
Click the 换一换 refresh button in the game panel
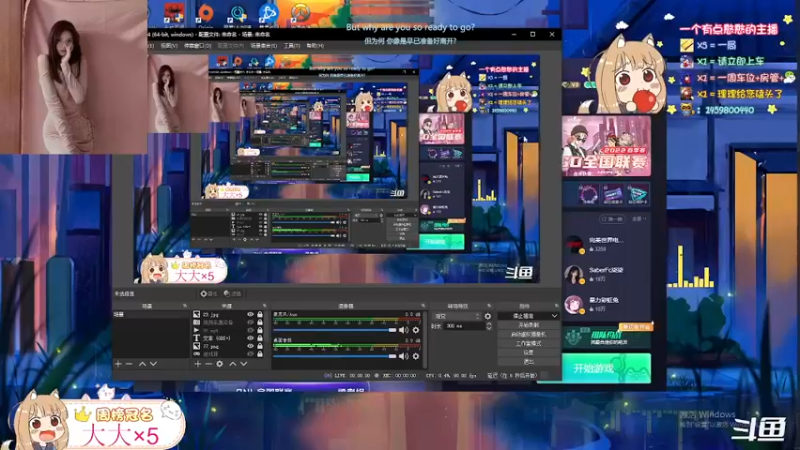[612, 219]
